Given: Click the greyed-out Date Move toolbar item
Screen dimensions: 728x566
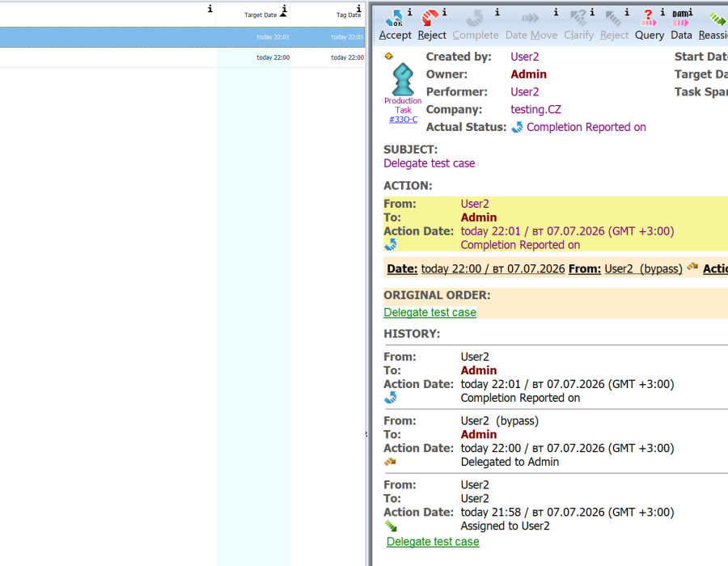Looking at the screenshot, I should click(531, 27).
